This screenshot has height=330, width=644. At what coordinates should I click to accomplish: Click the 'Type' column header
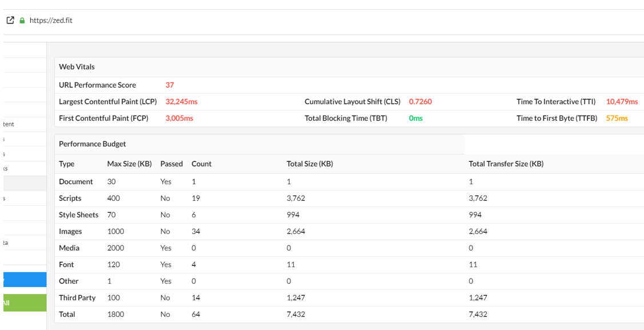(x=67, y=164)
